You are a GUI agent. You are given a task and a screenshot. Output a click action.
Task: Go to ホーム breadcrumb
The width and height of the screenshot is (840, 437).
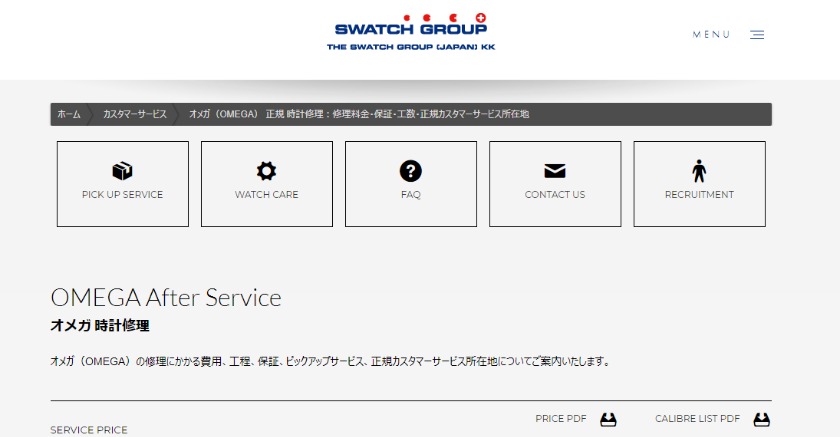click(69, 114)
